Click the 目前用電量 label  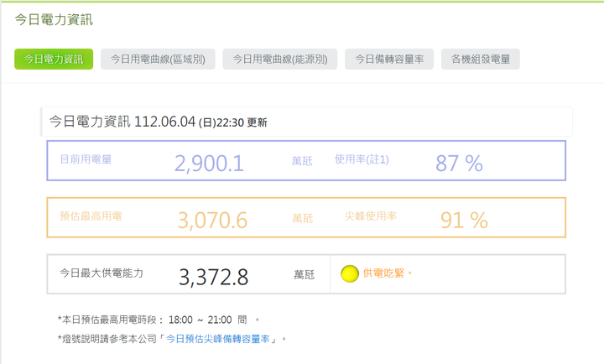point(86,159)
